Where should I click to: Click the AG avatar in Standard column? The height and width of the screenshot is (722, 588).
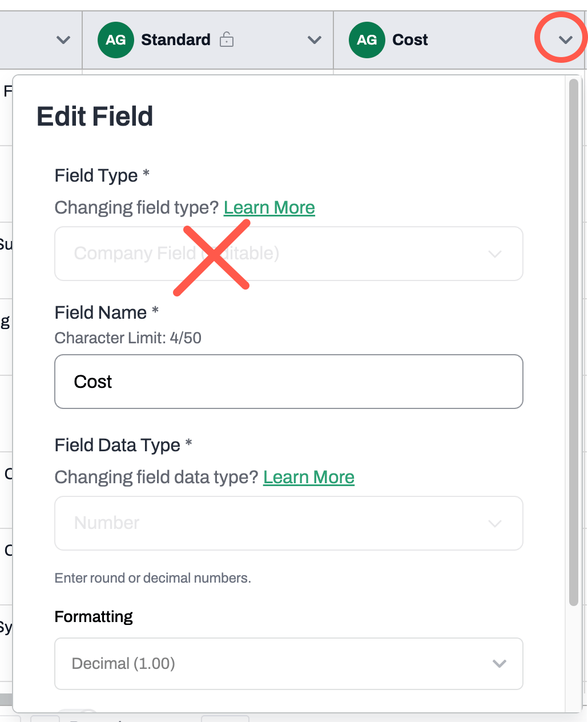coord(116,40)
